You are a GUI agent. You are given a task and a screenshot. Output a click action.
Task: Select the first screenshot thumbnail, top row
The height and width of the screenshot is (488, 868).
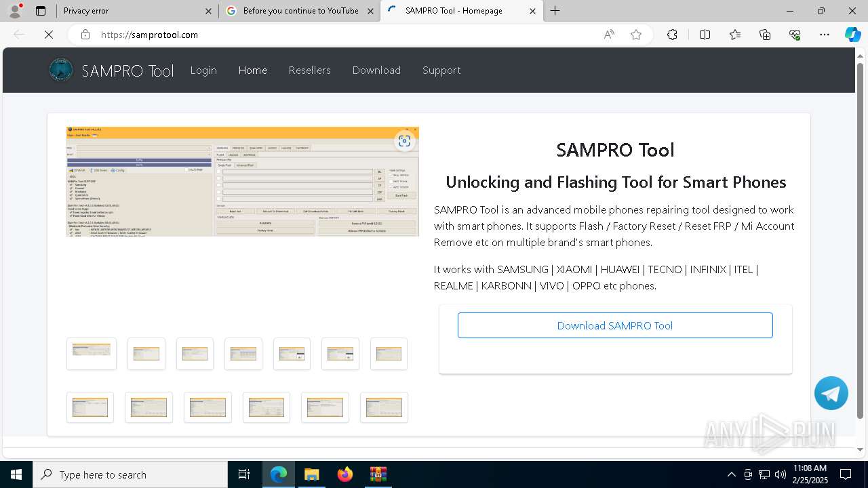tap(92, 354)
